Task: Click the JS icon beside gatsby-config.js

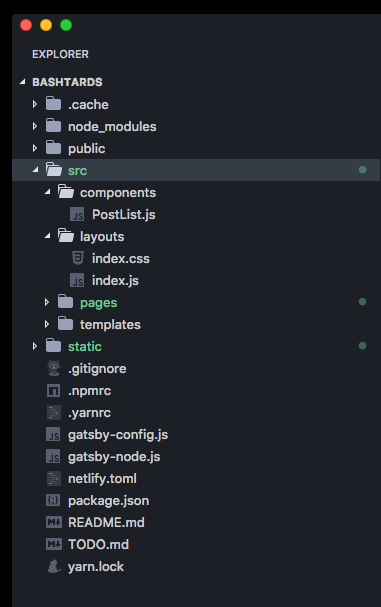Action: tap(53, 434)
